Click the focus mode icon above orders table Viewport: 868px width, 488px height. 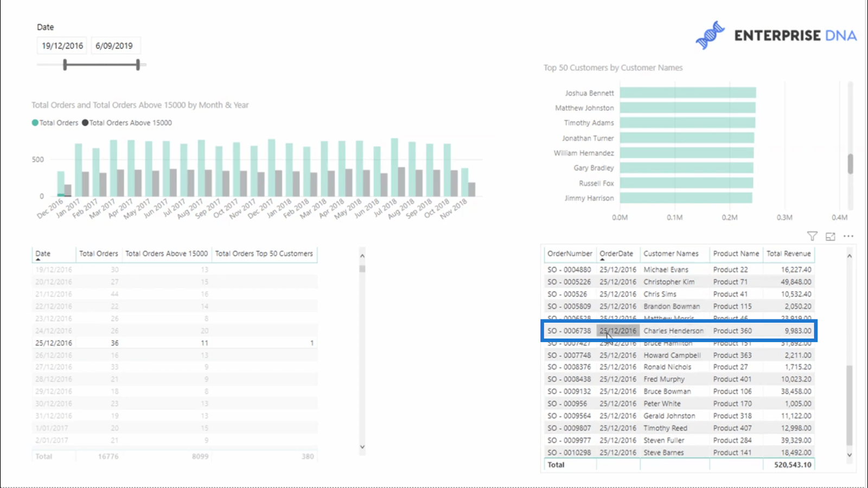(831, 236)
